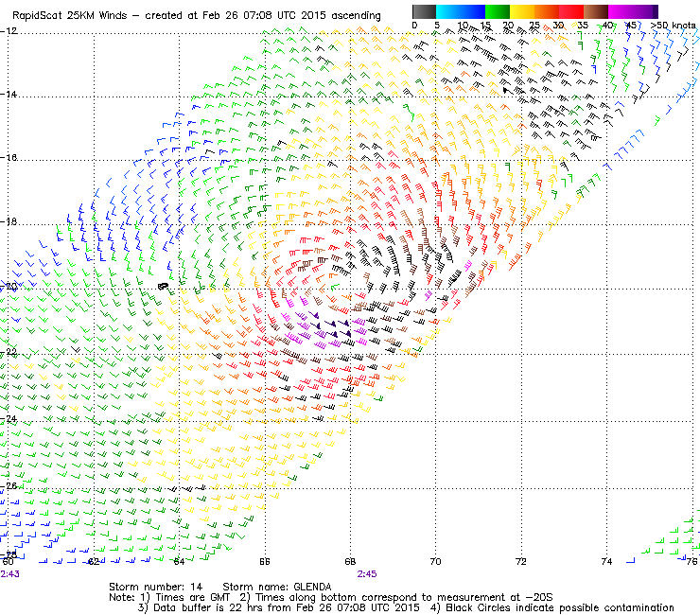700x615 pixels.
Task: Click the '70' longitude axis label
Action: 435,561
